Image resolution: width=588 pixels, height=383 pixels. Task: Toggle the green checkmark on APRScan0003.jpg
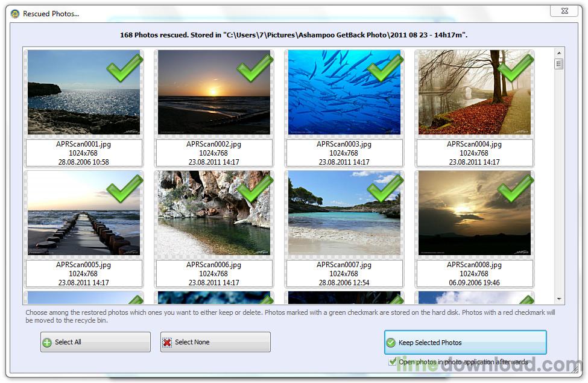[385, 68]
